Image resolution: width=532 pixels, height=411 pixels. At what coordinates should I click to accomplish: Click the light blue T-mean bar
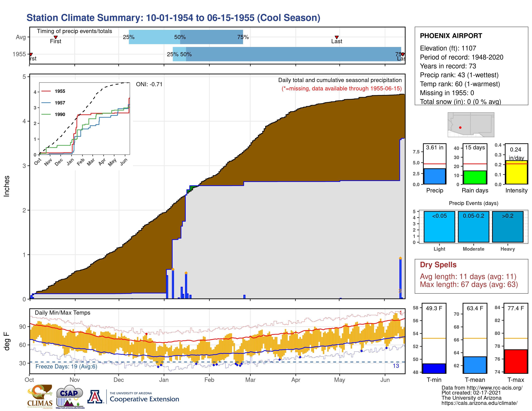475,365
